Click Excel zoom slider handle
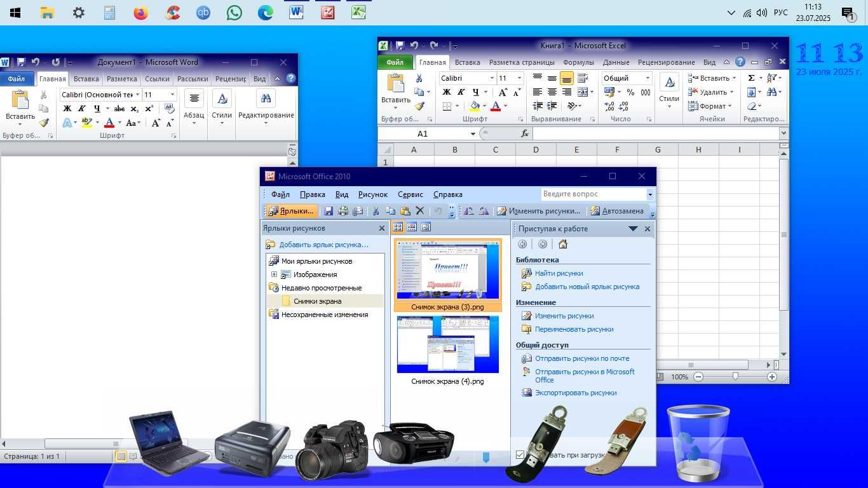868x488 pixels. [x=735, y=377]
